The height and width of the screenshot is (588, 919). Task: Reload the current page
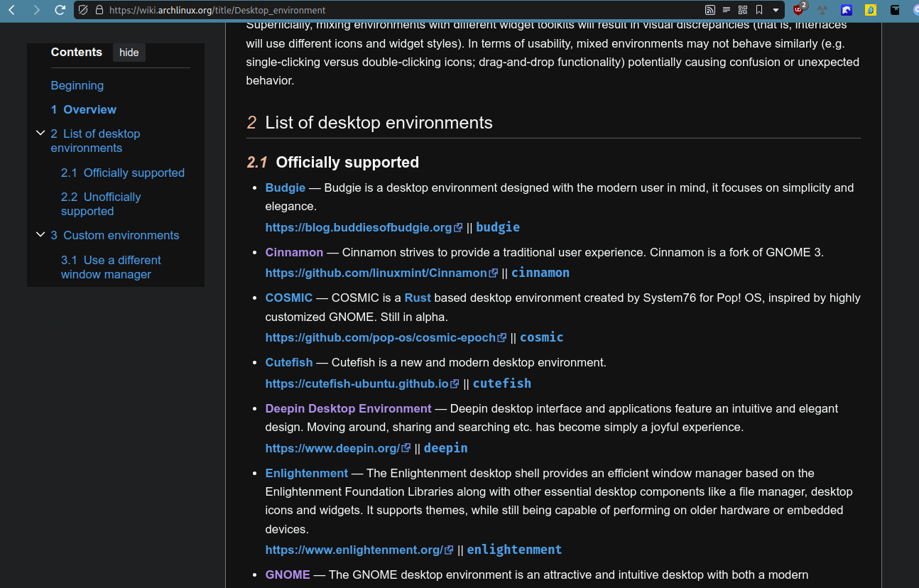tap(60, 10)
